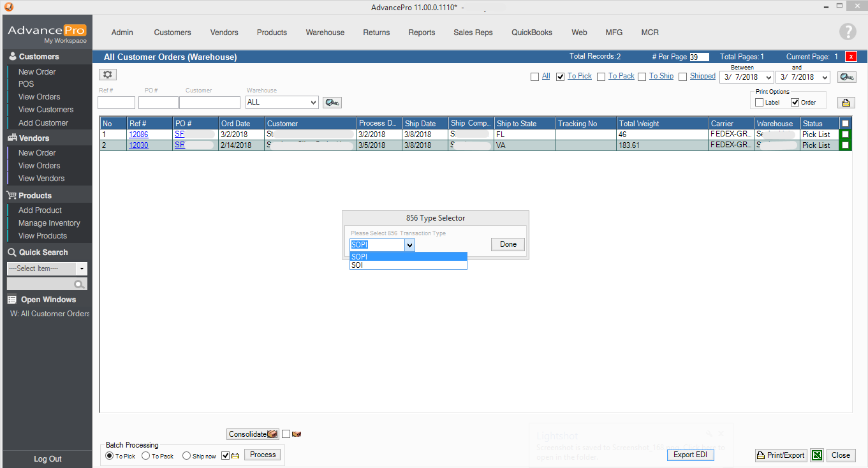Click the search icon beside Warehouse dropdown
The width and height of the screenshot is (868, 468).
[x=332, y=102]
